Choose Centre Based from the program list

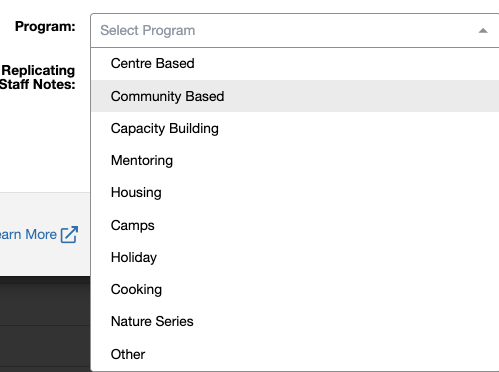pos(295,64)
